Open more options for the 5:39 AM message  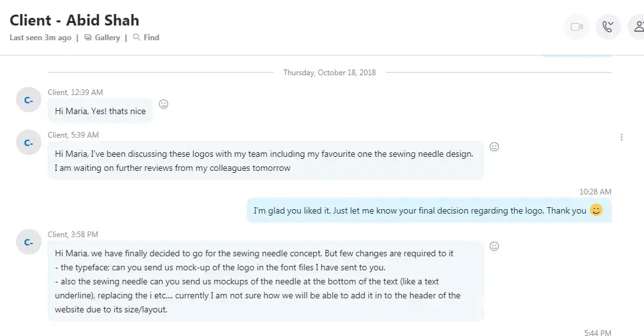(x=622, y=137)
